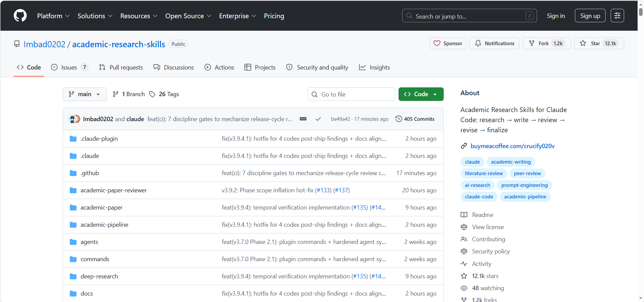Open pull request #133 link
This screenshot has width=644, height=302.
(x=323, y=190)
